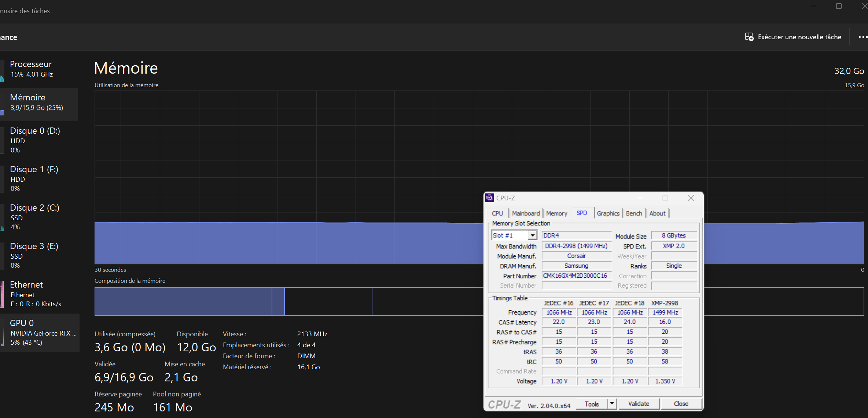868x418 pixels.
Task: Click the Mémoire heading title
Action: 126,68
